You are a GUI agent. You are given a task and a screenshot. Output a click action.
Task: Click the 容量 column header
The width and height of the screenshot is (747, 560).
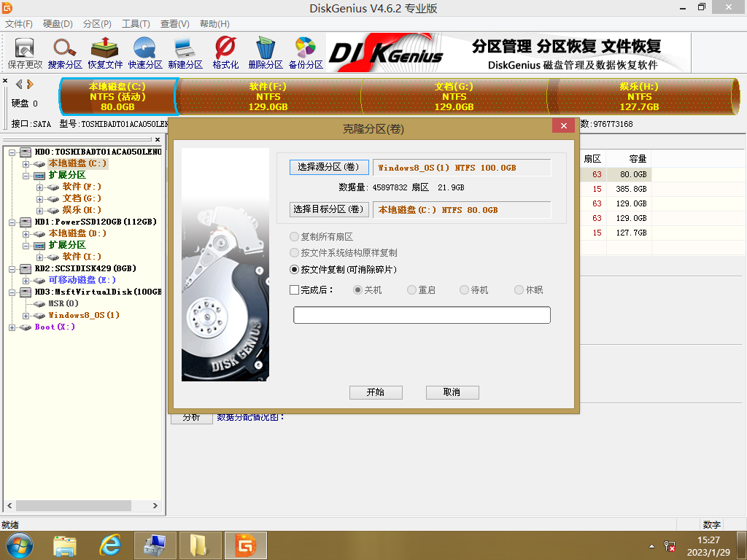click(x=628, y=159)
